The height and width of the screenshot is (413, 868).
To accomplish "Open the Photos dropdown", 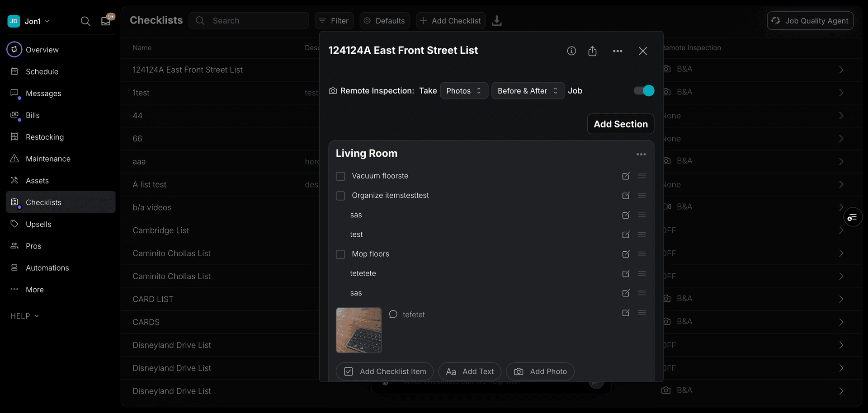I will (x=464, y=91).
